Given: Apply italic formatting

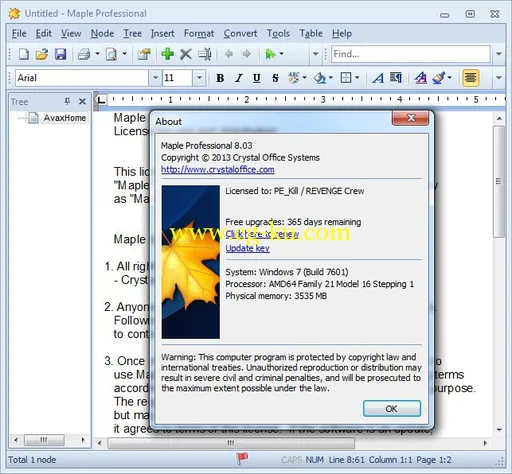Looking at the screenshot, I should pyautogui.click(x=238, y=78).
